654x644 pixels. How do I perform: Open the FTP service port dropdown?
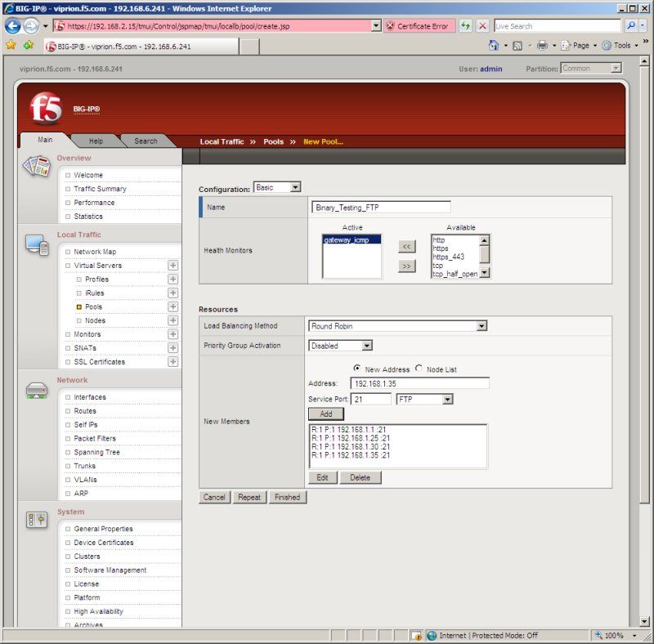click(424, 399)
